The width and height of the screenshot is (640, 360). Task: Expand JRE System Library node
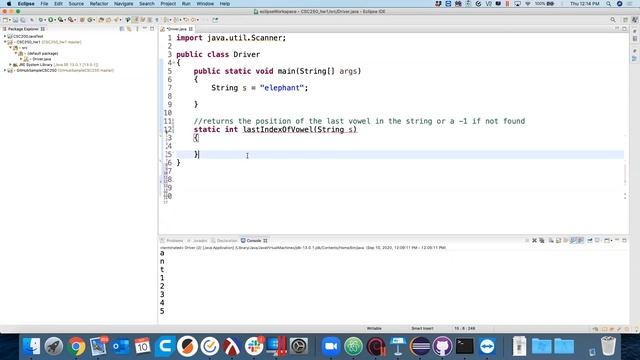click(11, 64)
